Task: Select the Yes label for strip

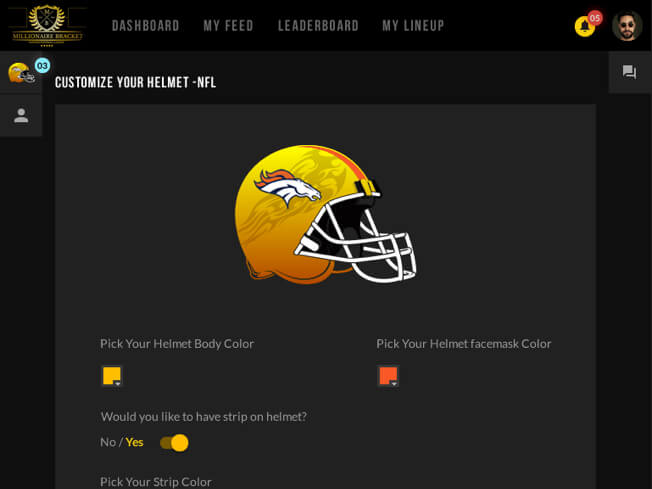Action: pos(134,442)
